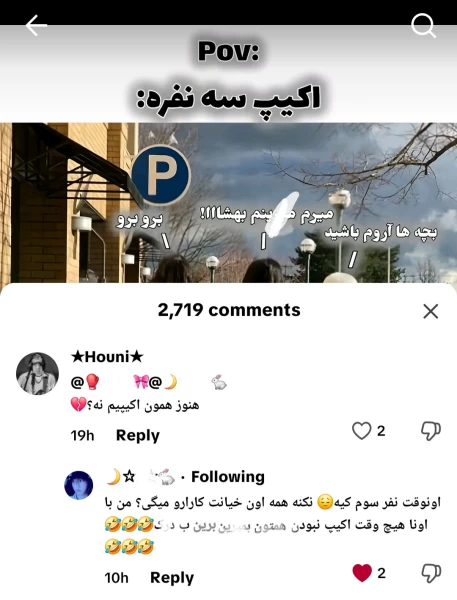This screenshot has height=600, width=457.
Task: Open the ★Houni★ username
Action: click(107, 357)
